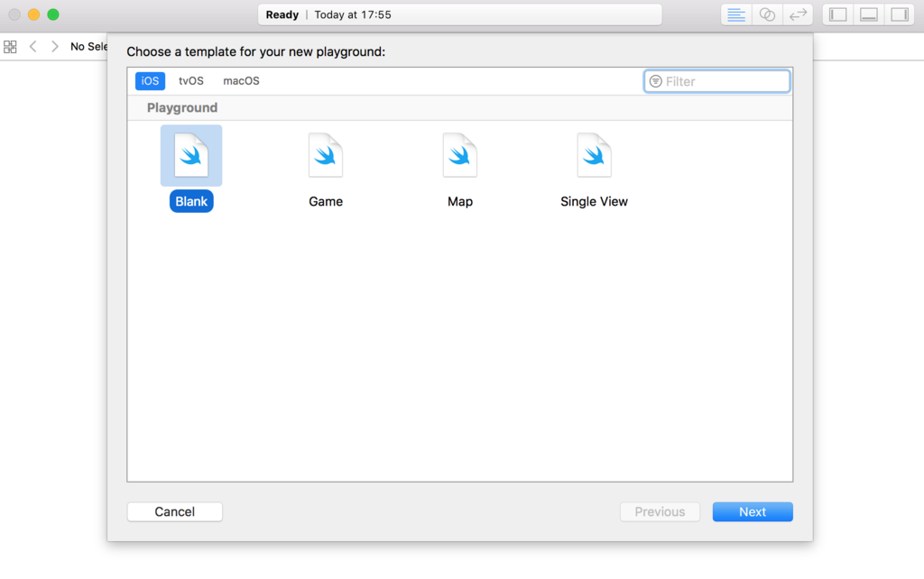The image size is (924, 579).
Task: Click the Previous button
Action: click(660, 512)
